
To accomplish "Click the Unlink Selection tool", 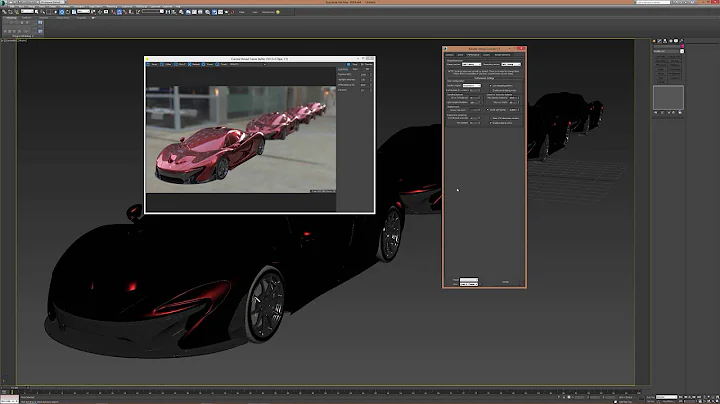I will click(10, 12).
